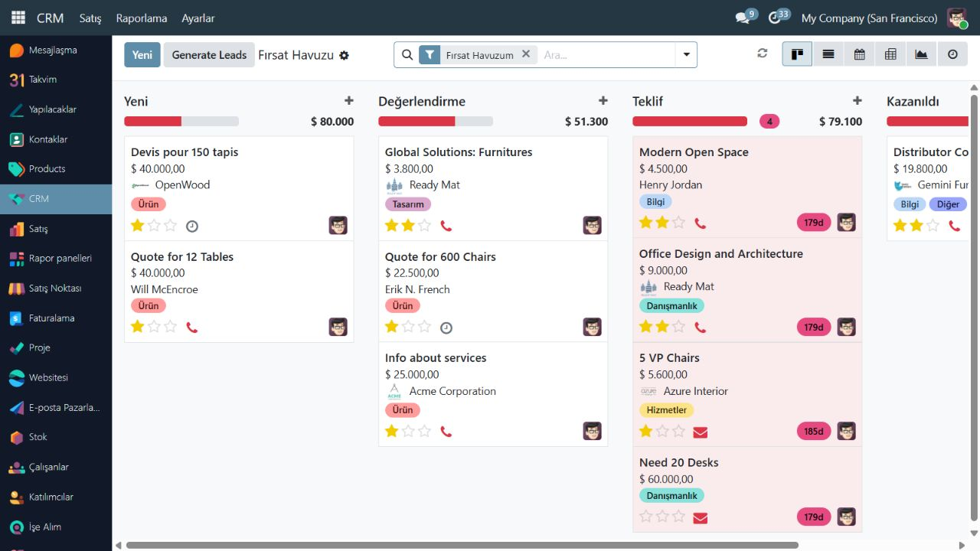This screenshot has height=551, width=980.
Task: Click the 4 overdue badge in Teklif
Action: (769, 122)
